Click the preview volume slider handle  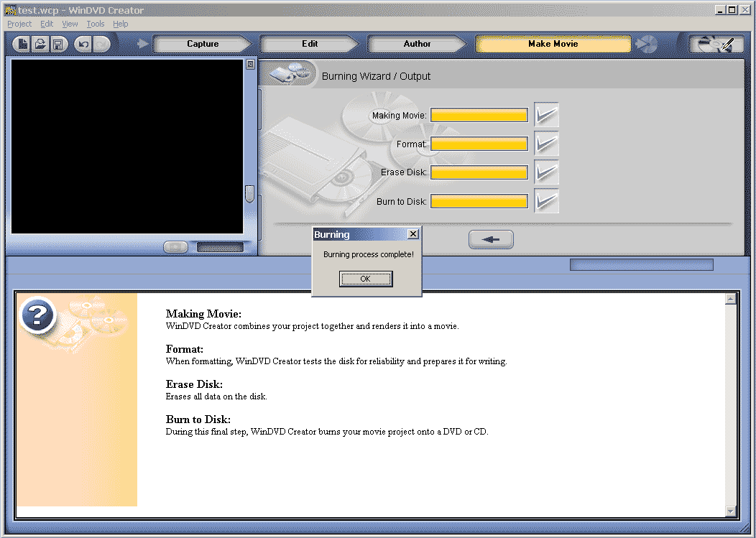coord(250,194)
